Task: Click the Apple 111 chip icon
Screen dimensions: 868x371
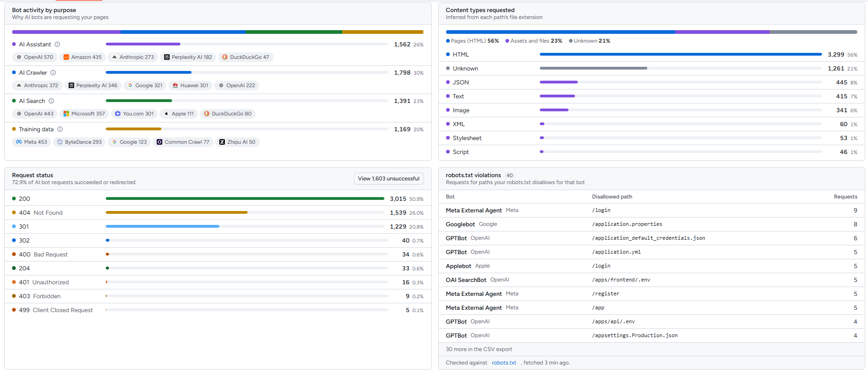Action: (x=166, y=114)
